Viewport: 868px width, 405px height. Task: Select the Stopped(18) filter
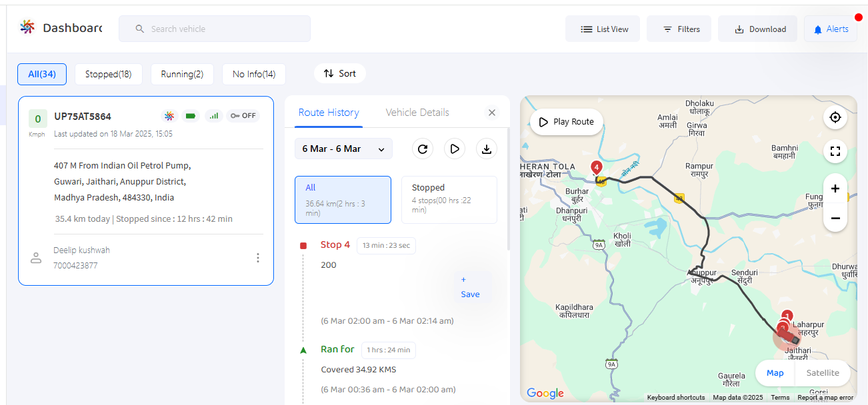tap(108, 74)
